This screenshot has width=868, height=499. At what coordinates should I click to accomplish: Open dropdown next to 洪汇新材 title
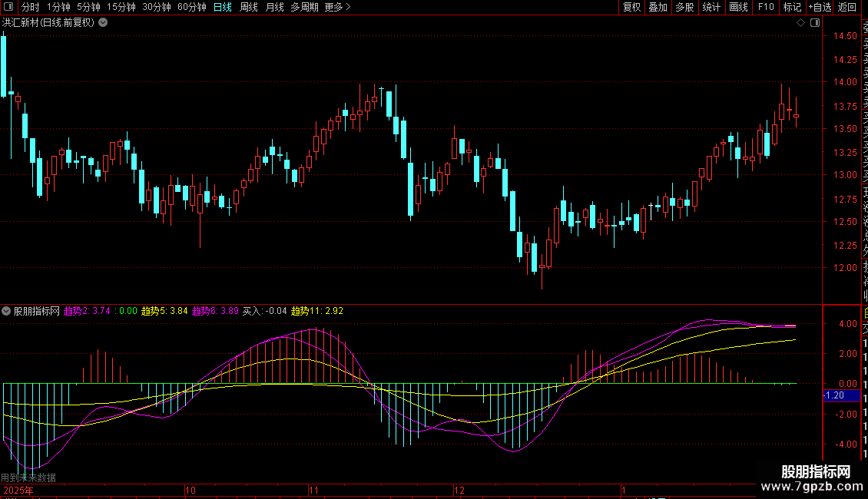[103, 23]
